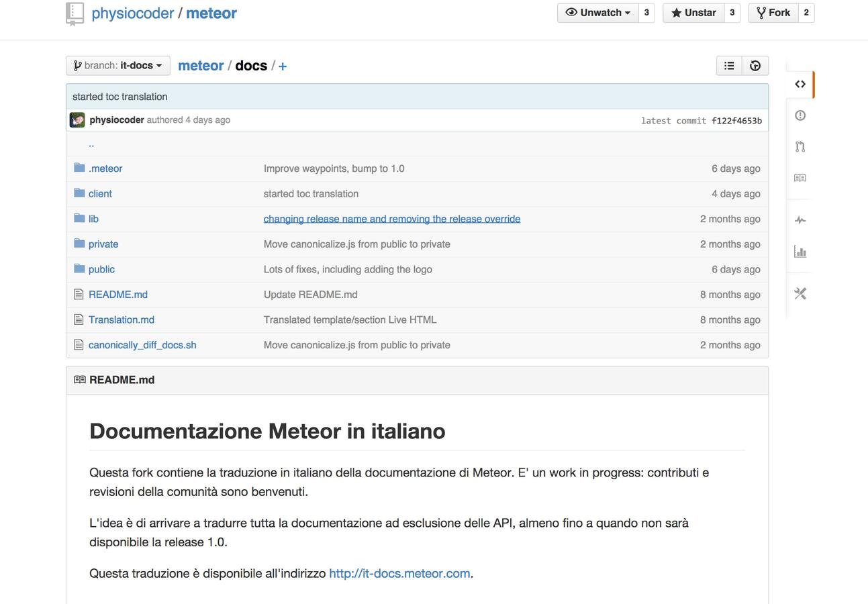Open canonically_diff_docs.sh file
The height and width of the screenshot is (604, 868).
click(x=142, y=345)
